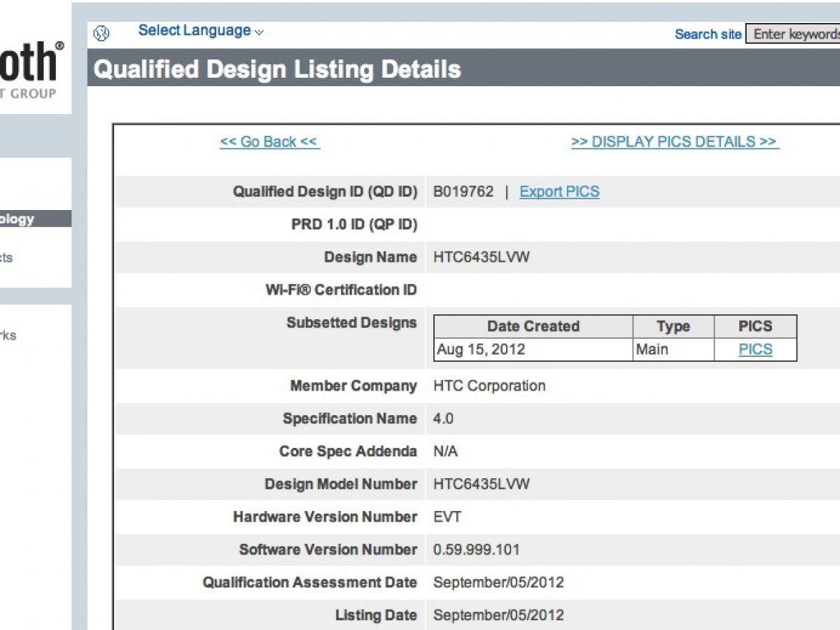Click the Aug 15, 2012 table cell
The width and height of the screenshot is (840, 630).
[481, 349]
